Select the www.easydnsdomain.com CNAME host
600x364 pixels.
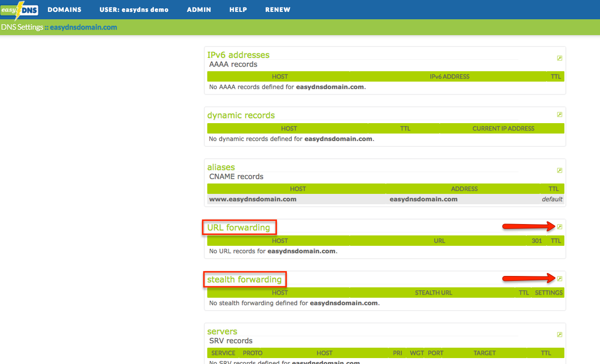coord(253,199)
